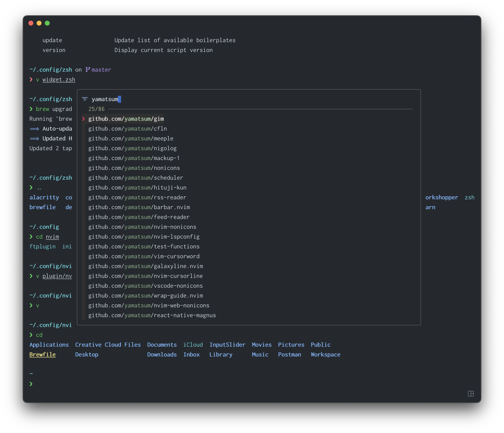Click the ftplugin directory name
This screenshot has width=504, height=433.
coord(43,247)
